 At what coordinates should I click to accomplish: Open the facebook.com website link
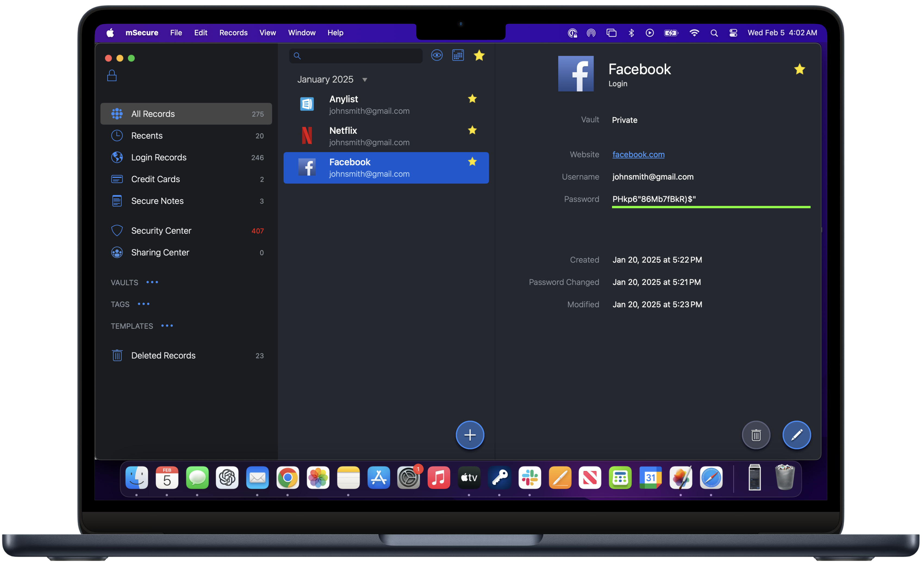638,154
